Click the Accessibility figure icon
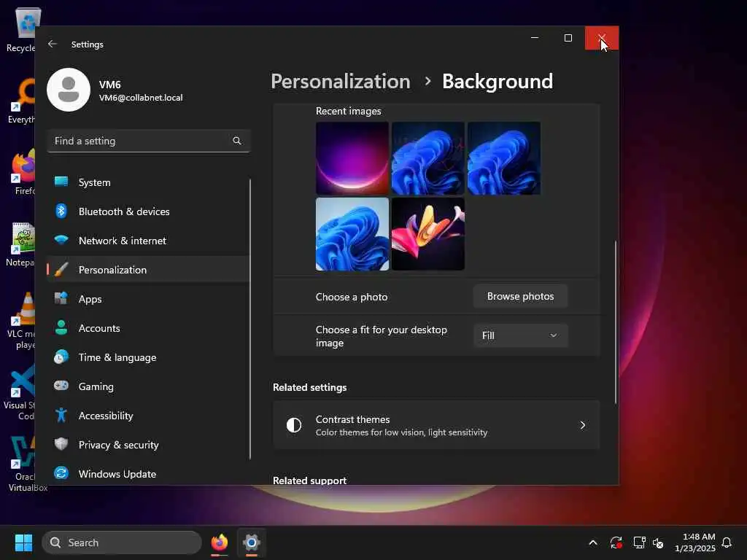Screen dimensions: 747x560 (61, 415)
